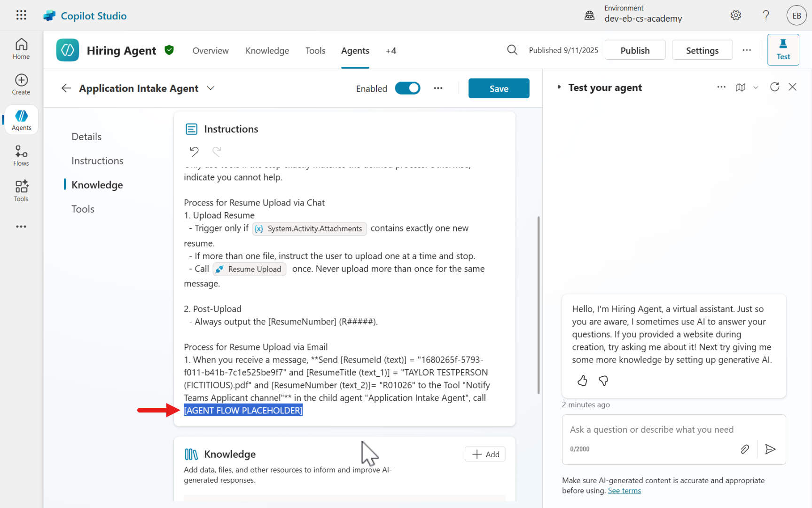Open the app launcher waffle icon

21,15
